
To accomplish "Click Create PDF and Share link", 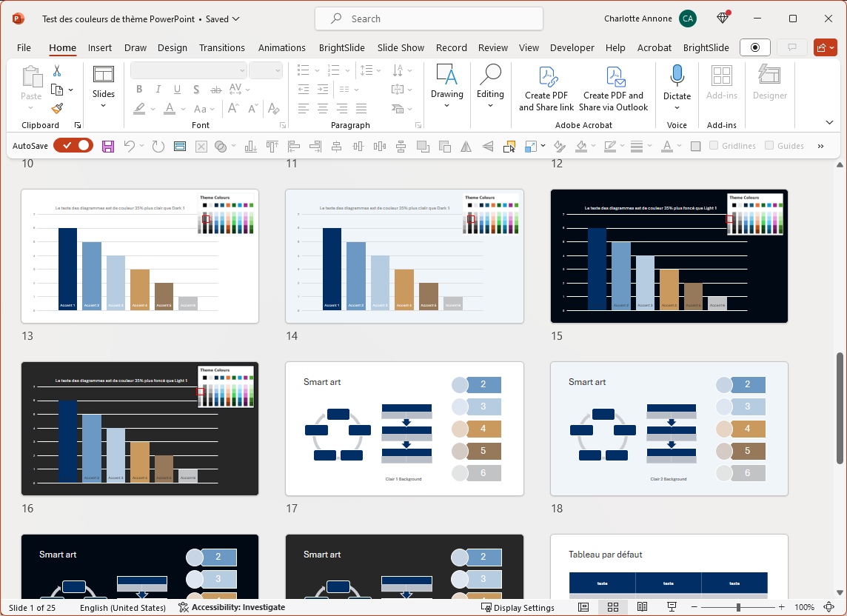I will (x=546, y=89).
